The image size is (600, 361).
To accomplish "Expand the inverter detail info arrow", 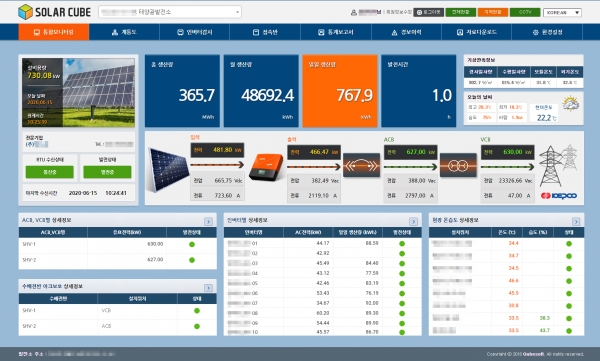I will point(413,221).
